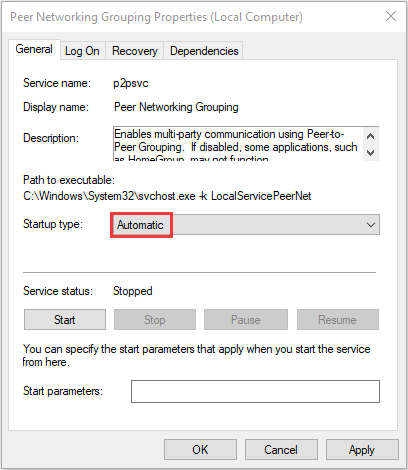
Task: Click the dialog title bar text
Action: pos(156,17)
